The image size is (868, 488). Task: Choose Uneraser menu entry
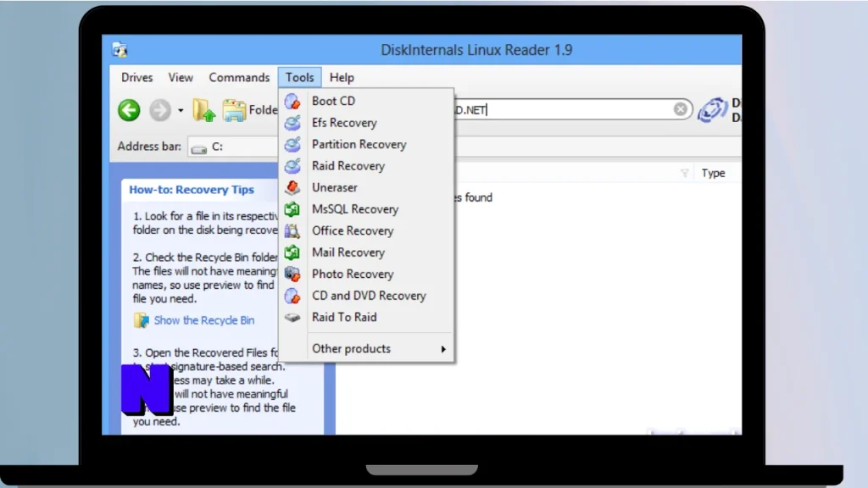[x=367, y=187]
